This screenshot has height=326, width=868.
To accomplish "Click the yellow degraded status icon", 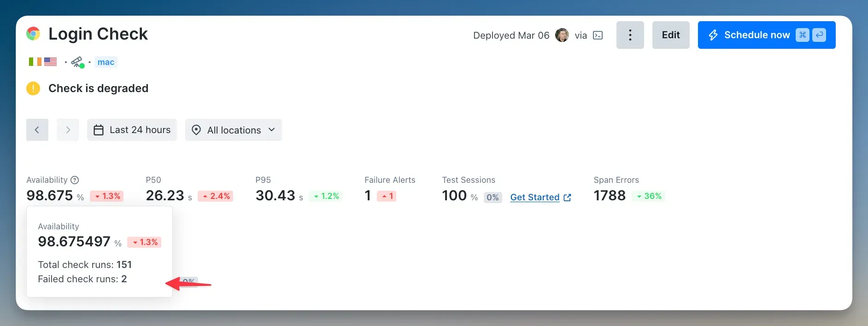I will coord(33,88).
